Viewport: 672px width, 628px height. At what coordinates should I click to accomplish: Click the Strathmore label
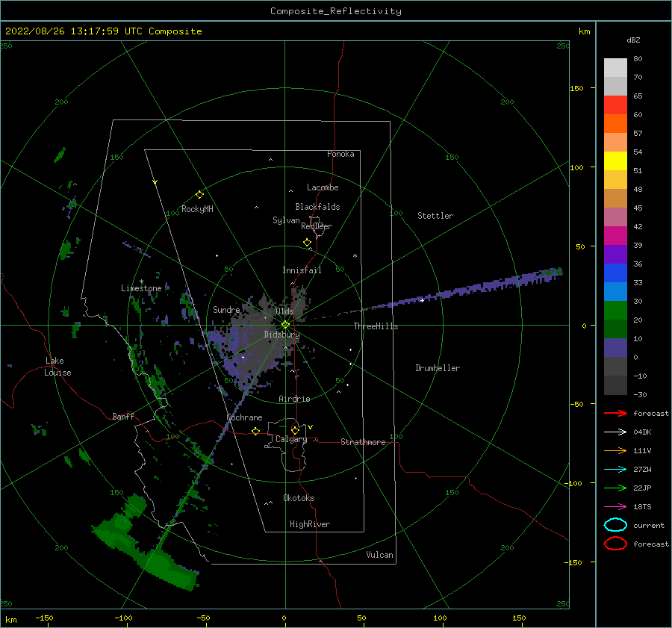pyautogui.click(x=363, y=442)
